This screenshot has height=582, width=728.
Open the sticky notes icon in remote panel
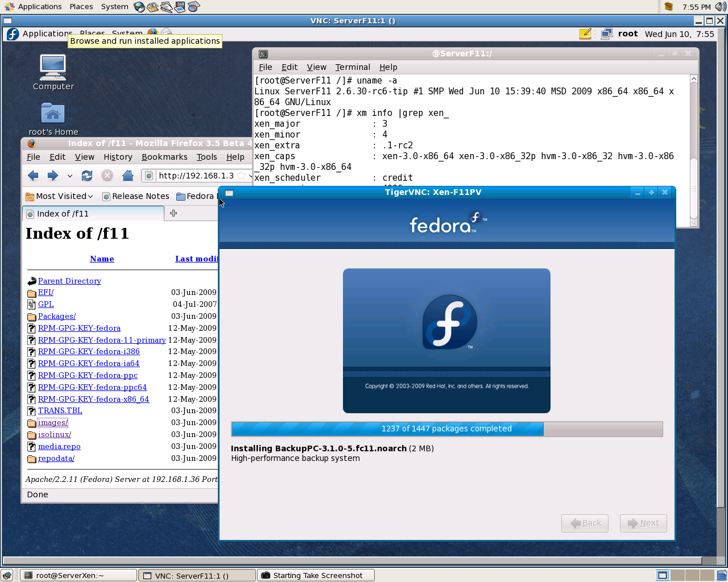pos(585,34)
